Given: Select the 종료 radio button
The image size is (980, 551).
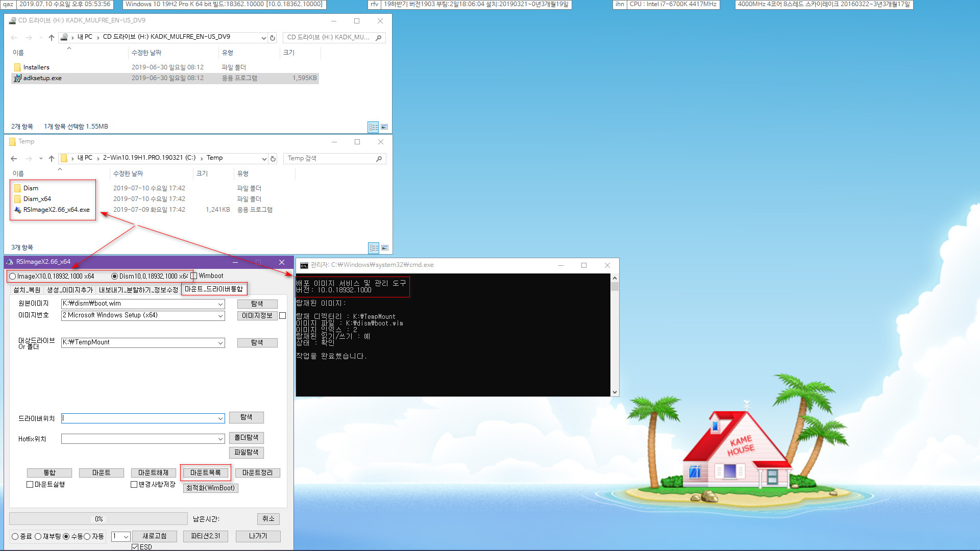Looking at the screenshot, I should pos(15,537).
